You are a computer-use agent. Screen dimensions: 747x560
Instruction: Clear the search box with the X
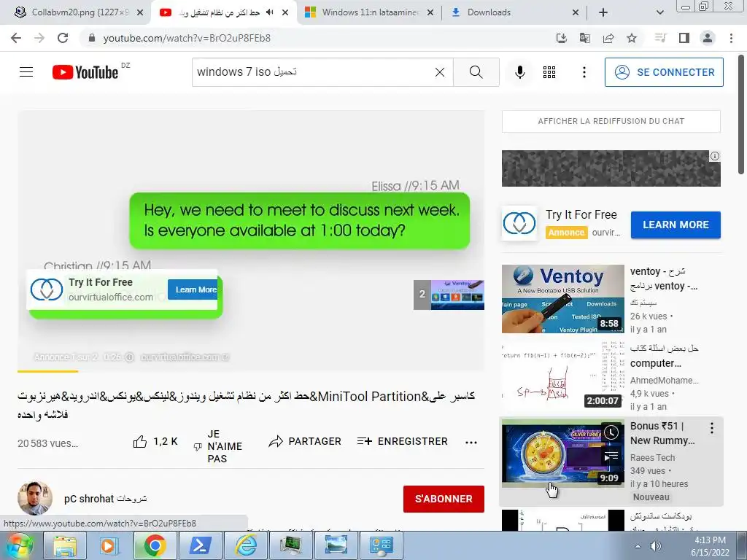pyautogui.click(x=440, y=72)
